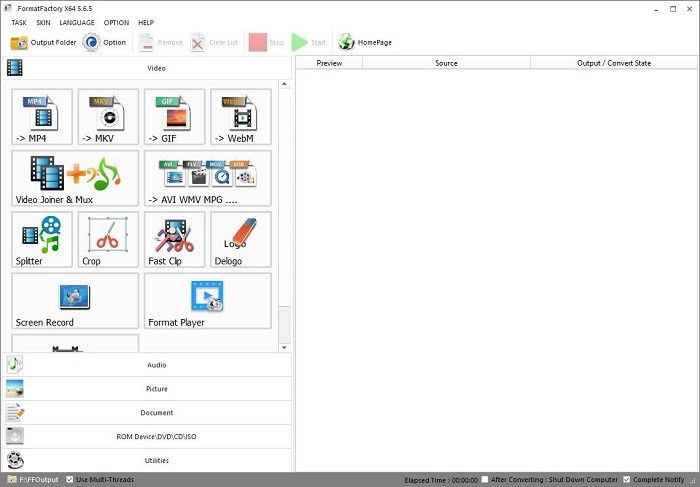
Task: Click the video panel scroll up arrow
Action: coord(284,84)
